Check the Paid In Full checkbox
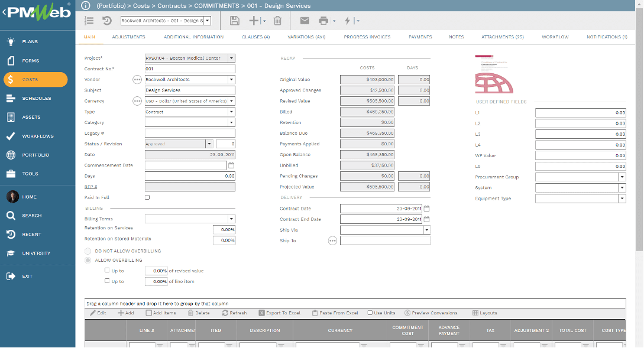 tap(147, 199)
